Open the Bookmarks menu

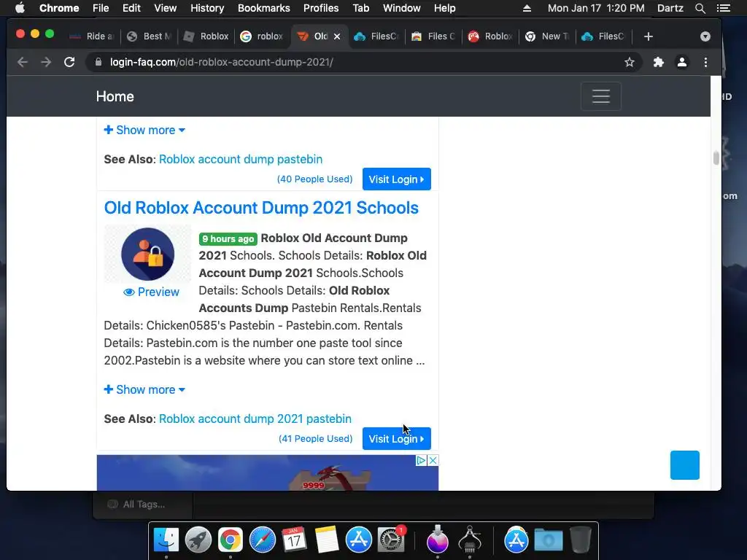(264, 8)
